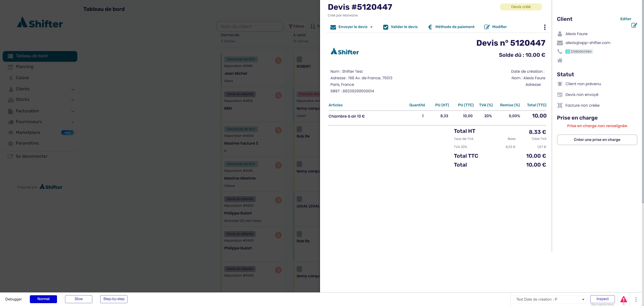Check the Valider le devis checkbox icon
Image resolution: width=644 pixels, height=306 pixels.
pyautogui.click(x=386, y=27)
